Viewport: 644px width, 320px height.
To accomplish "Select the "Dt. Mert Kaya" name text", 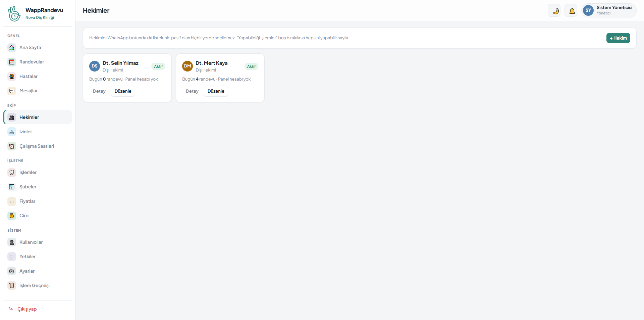I will tap(212, 63).
